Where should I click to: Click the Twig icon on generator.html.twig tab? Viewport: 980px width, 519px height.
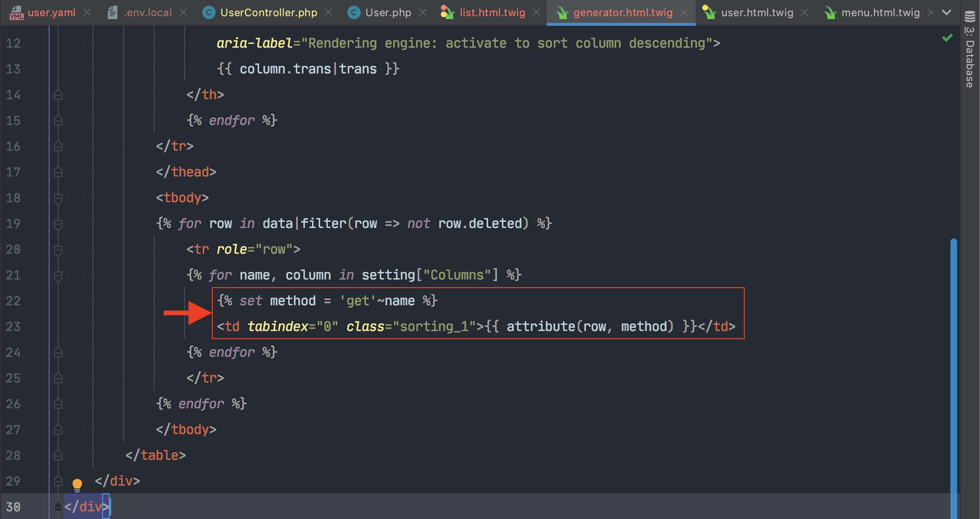[562, 13]
